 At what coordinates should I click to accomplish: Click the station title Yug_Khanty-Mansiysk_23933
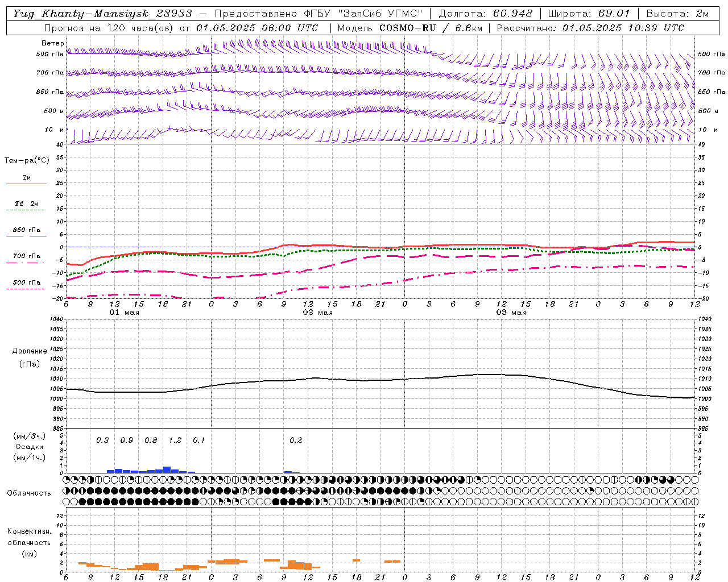(x=102, y=14)
